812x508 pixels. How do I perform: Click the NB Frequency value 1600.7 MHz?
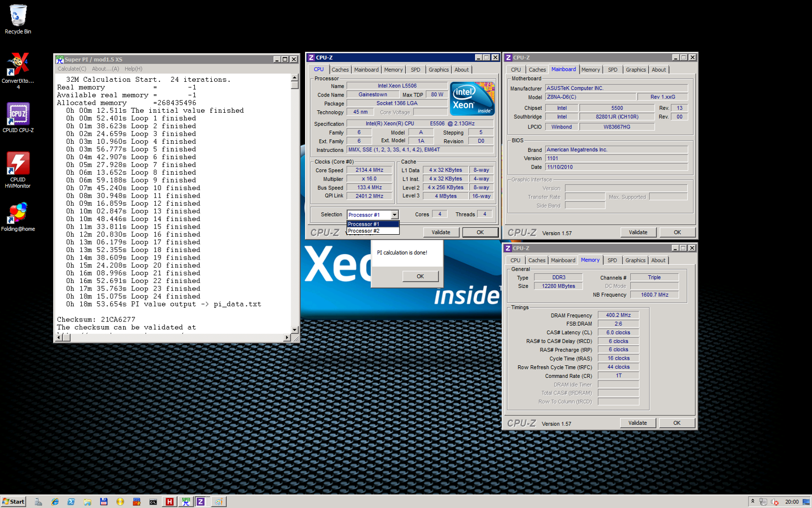coord(654,295)
